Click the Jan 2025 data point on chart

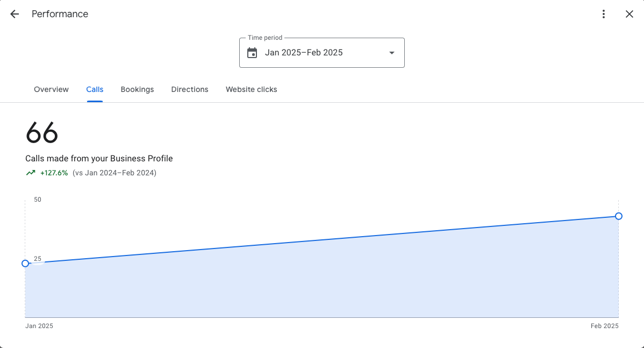(x=25, y=264)
